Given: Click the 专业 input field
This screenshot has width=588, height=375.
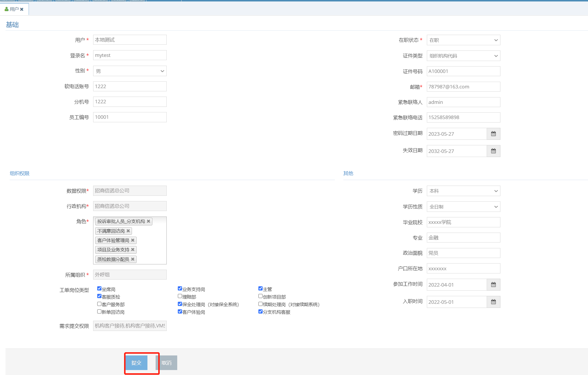Looking at the screenshot, I should pos(463,238).
